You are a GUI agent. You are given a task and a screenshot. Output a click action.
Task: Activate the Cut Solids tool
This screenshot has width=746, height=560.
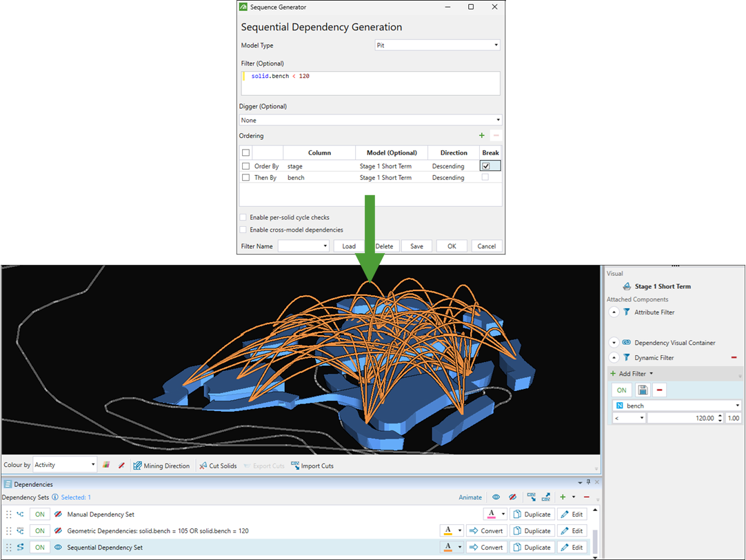[x=218, y=466]
